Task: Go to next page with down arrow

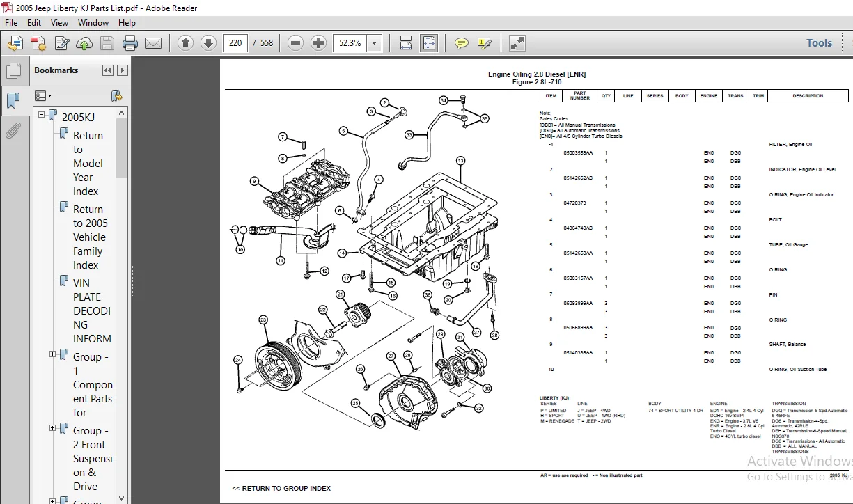Action: (x=208, y=43)
